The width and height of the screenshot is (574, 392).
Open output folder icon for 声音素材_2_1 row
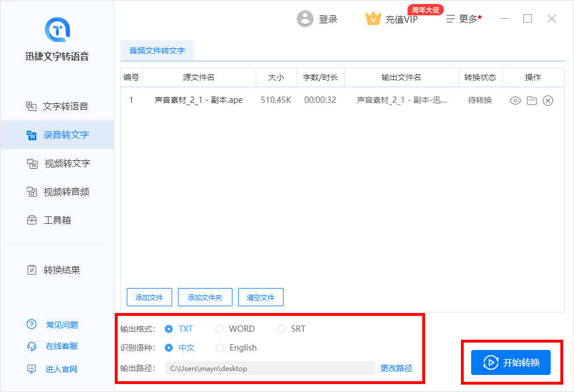(x=531, y=101)
